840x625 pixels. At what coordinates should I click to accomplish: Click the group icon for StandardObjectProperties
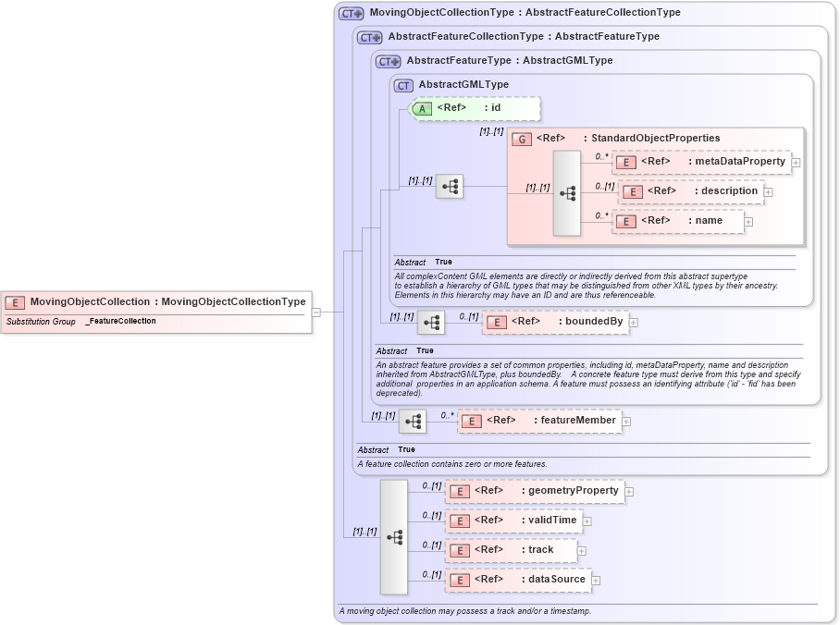(520, 138)
